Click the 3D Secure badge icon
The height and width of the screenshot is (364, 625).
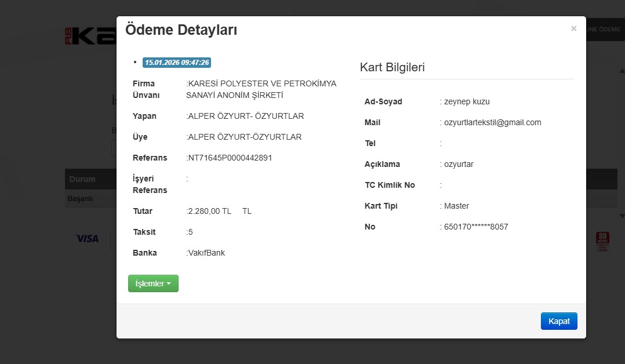[602, 241]
